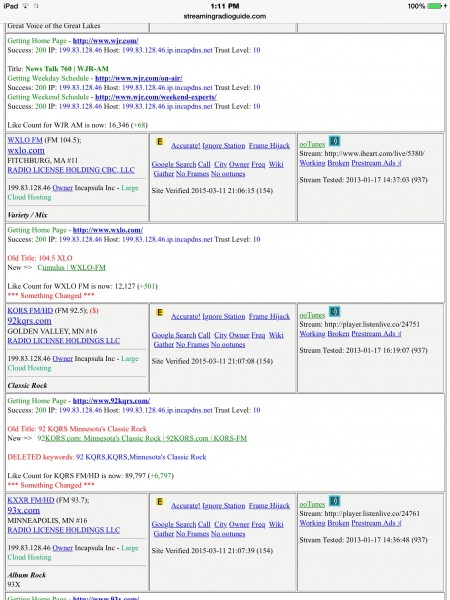450x600 pixels.
Task: Click No Frames in WXLO row
Action: tap(192, 174)
